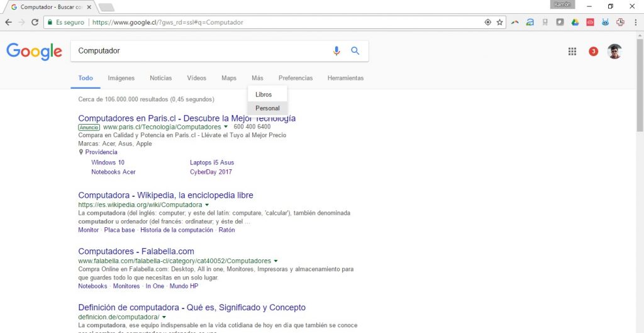Open the Computadora Wikipedia result
Image resolution: width=644 pixels, height=333 pixels.
pyautogui.click(x=165, y=195)
